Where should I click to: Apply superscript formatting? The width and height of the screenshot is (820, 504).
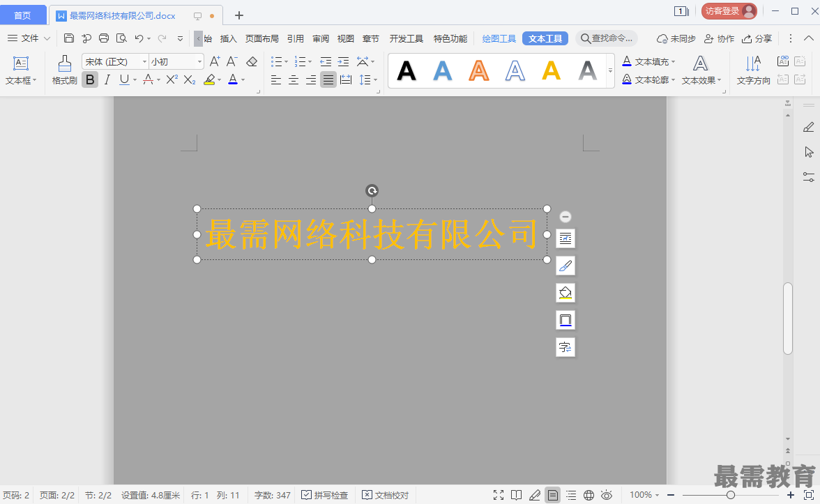(172, 79)
